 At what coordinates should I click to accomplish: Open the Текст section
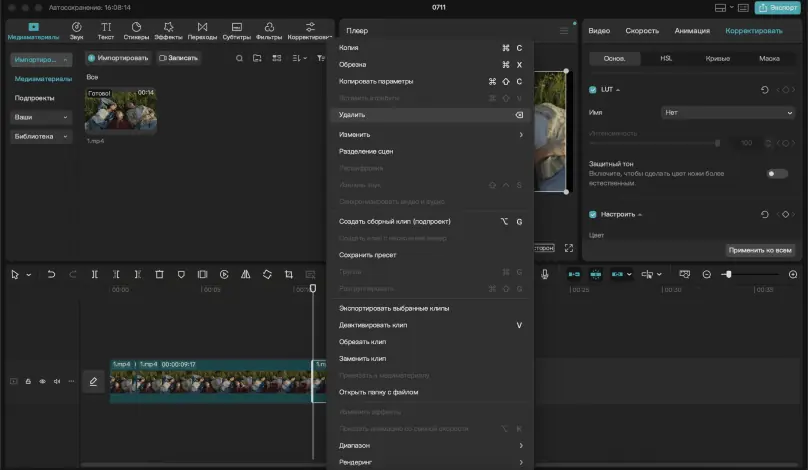click(106, 31)
